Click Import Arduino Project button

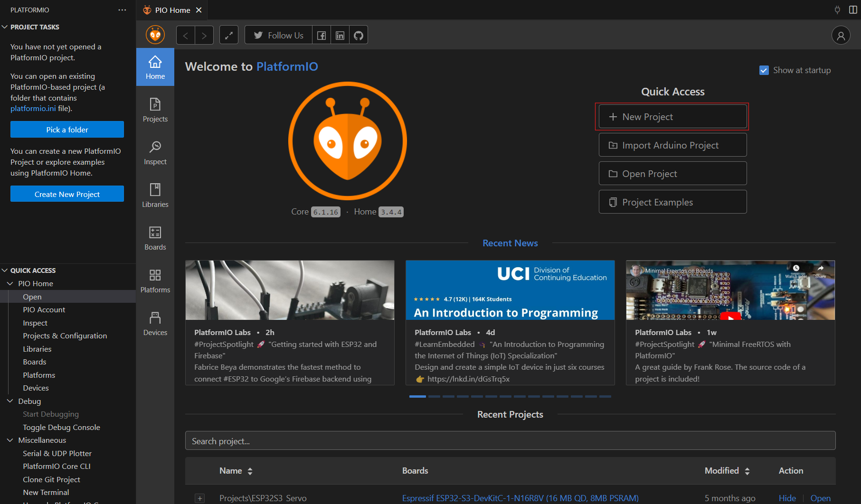coord(672,145)
